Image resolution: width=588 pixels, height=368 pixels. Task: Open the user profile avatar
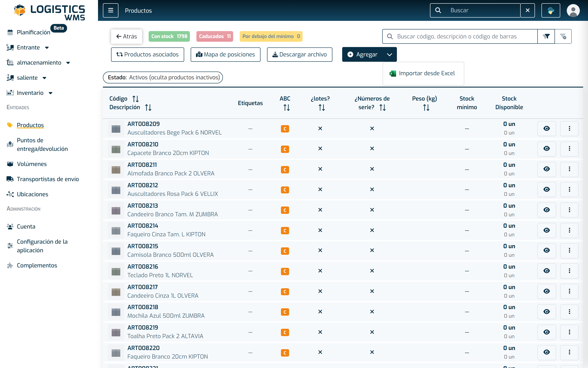point(573,10)
